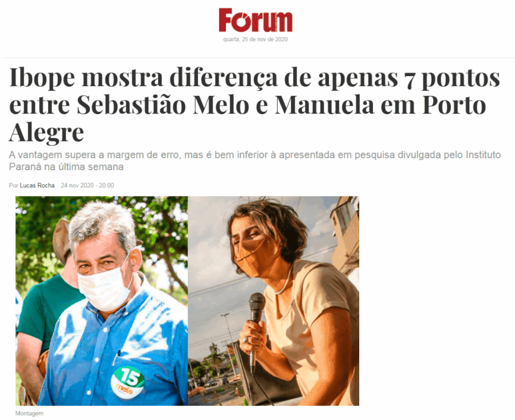Click "Instituto" in the subtitle text
Screen dimensions: 515x420
(483, 155)
